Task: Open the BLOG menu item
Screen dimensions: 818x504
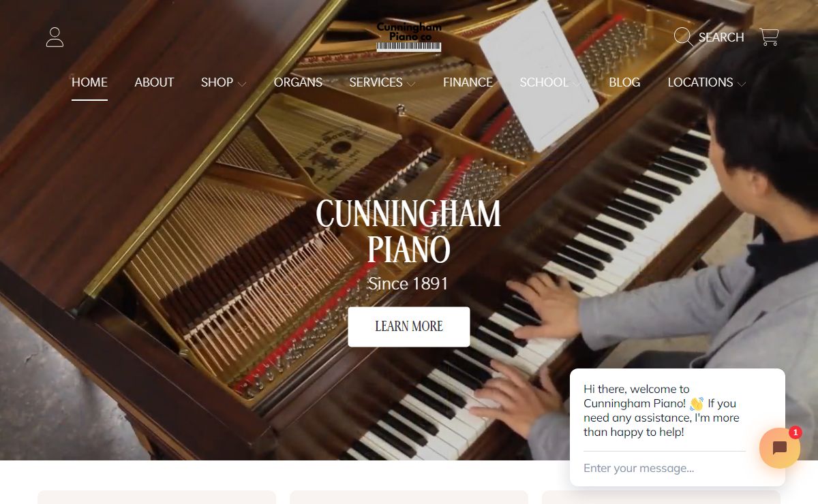Action: tap(624, 82)
